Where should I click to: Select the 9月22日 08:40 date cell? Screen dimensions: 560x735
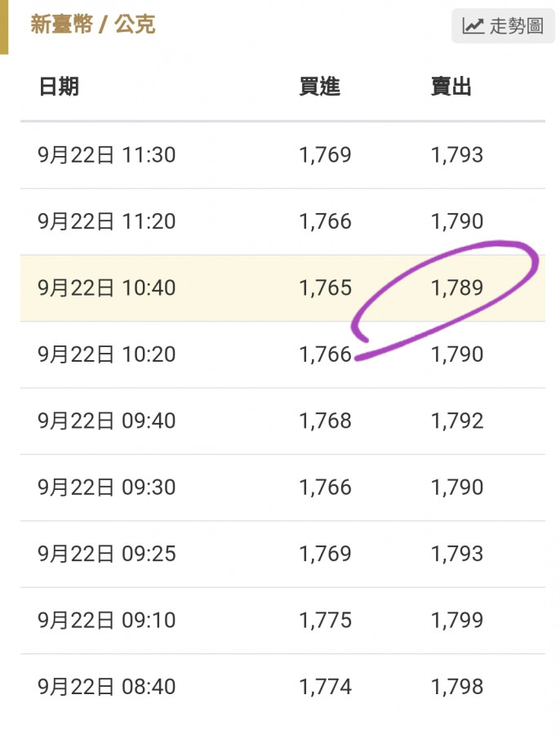point(106,688)
